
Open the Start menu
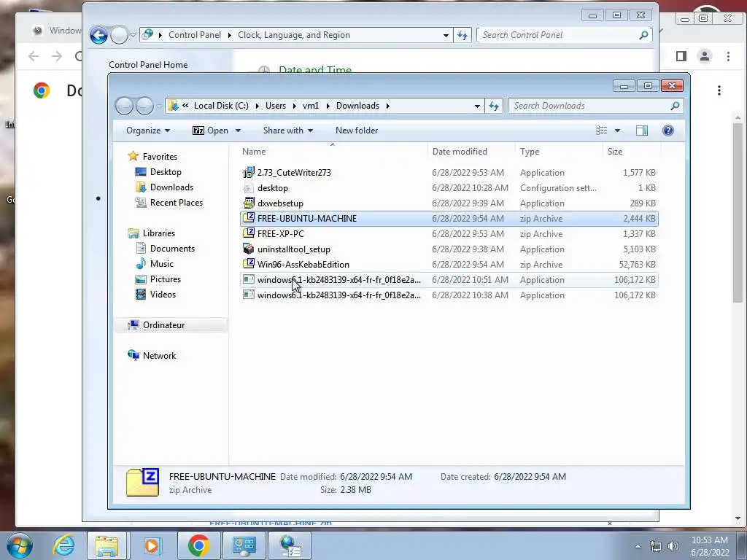[20, 545]
